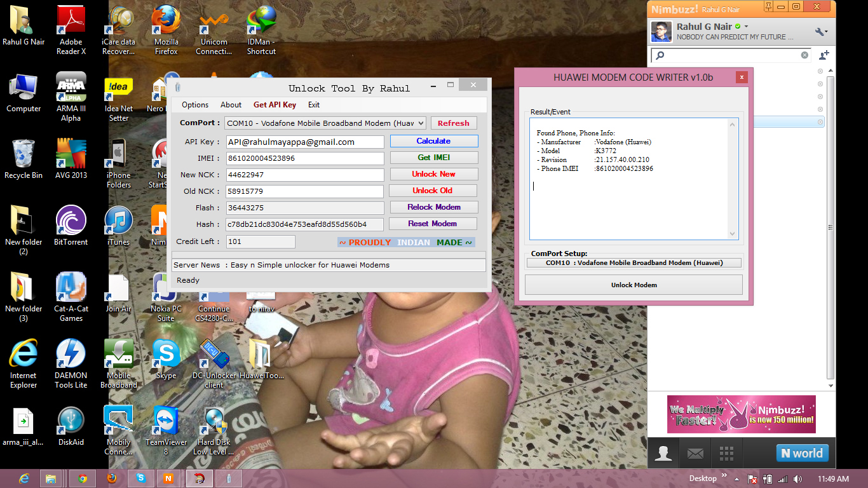Select the IDMan Shortcut icon
The image size is (868, 488).
261,30
